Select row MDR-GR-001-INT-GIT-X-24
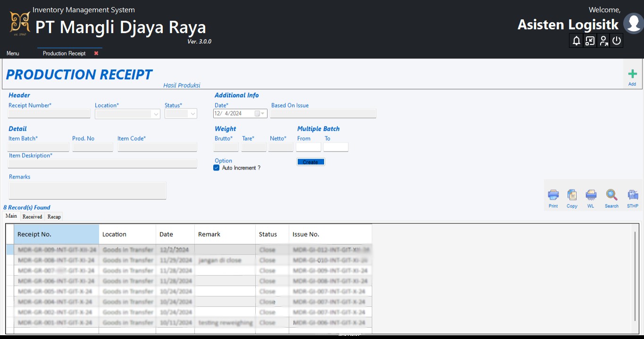The height and width of the screenshot is (339, 644). coord(189,322)
